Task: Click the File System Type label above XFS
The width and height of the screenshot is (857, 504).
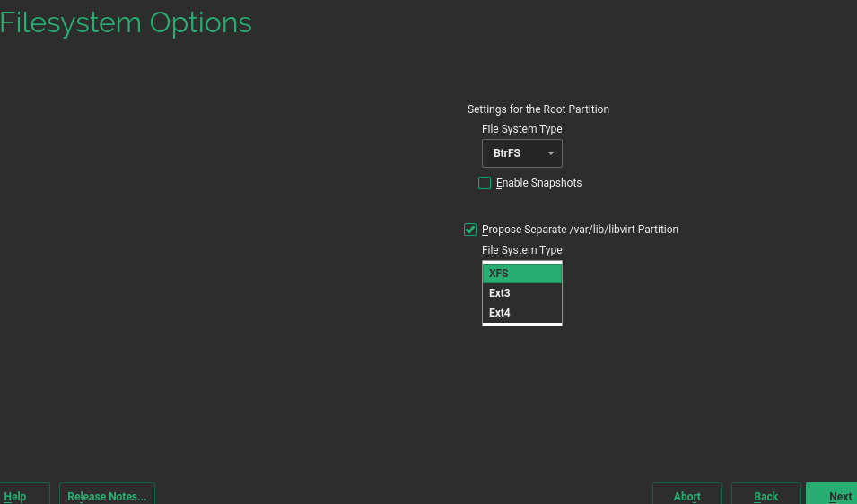Action: pos(521,250)
